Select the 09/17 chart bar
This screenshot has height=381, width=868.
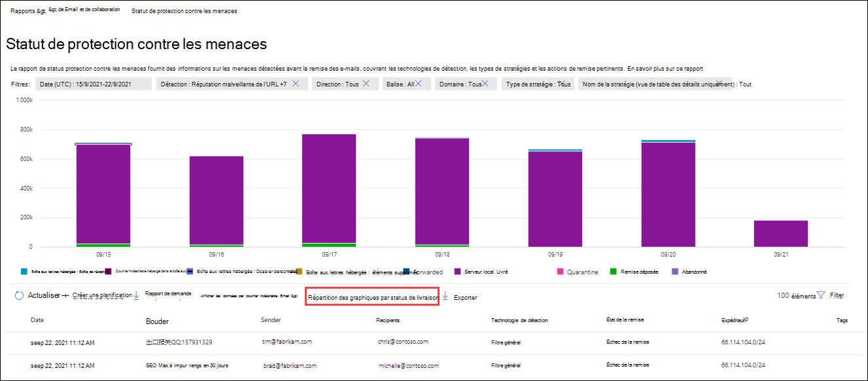click(x=329, y=190)
